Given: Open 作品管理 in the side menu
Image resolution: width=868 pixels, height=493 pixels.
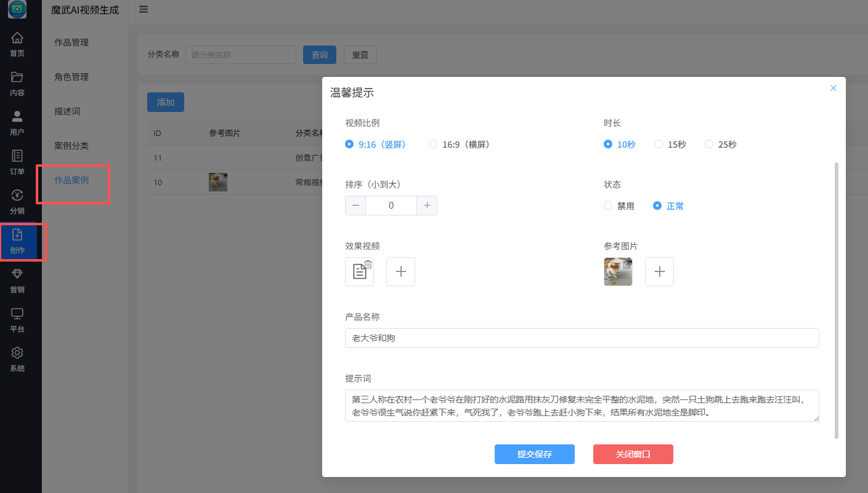Looking at the screenshot, I should 71,42.
